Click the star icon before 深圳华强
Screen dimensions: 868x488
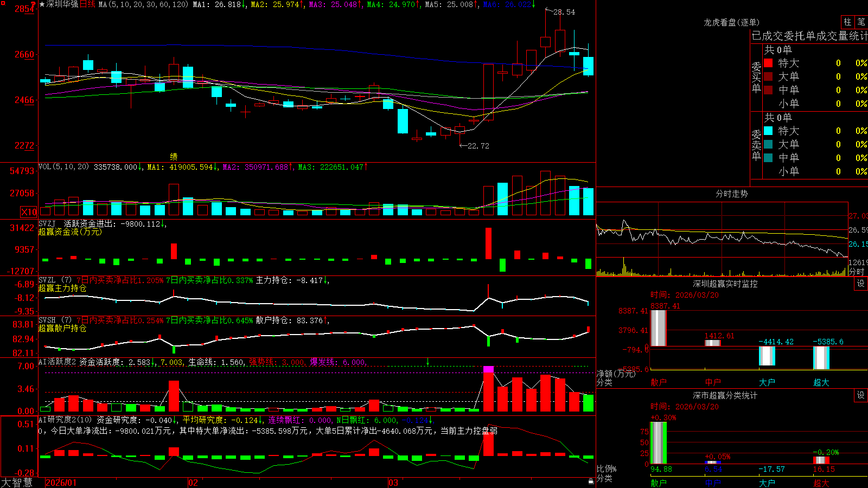coord(42,4)
